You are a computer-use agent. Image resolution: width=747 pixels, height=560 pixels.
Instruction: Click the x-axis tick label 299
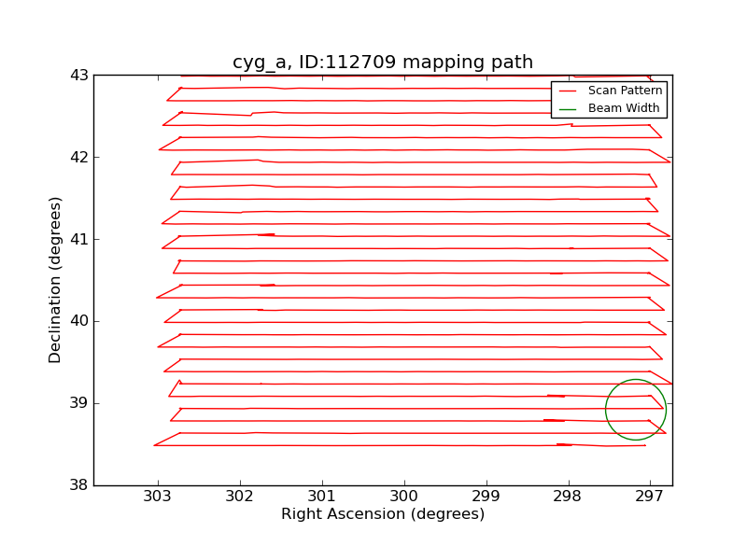(x=486, y=497)
